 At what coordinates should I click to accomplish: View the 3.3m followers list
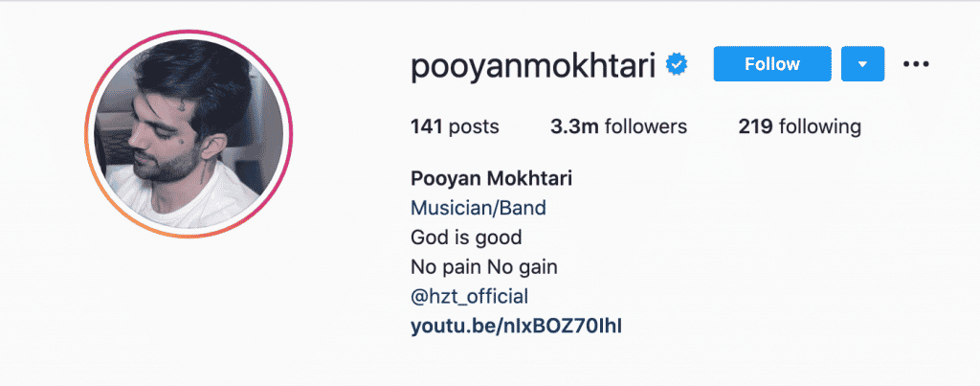[619, 126]
